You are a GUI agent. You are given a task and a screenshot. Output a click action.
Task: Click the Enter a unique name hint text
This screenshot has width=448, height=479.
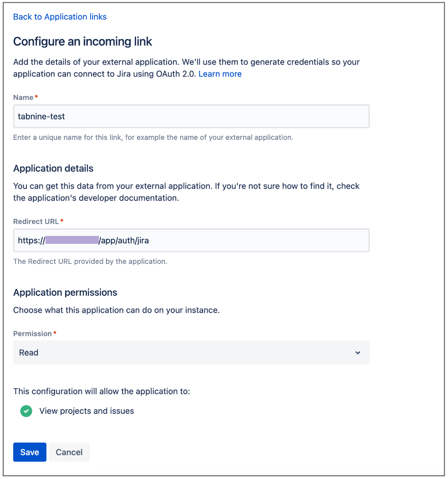[153, 137]
